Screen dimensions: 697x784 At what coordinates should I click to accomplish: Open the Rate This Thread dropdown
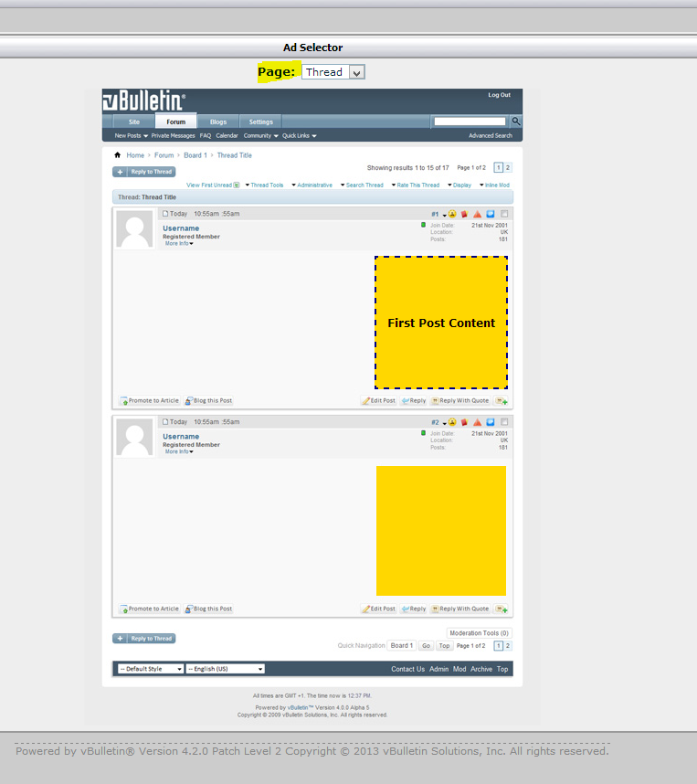416,185
